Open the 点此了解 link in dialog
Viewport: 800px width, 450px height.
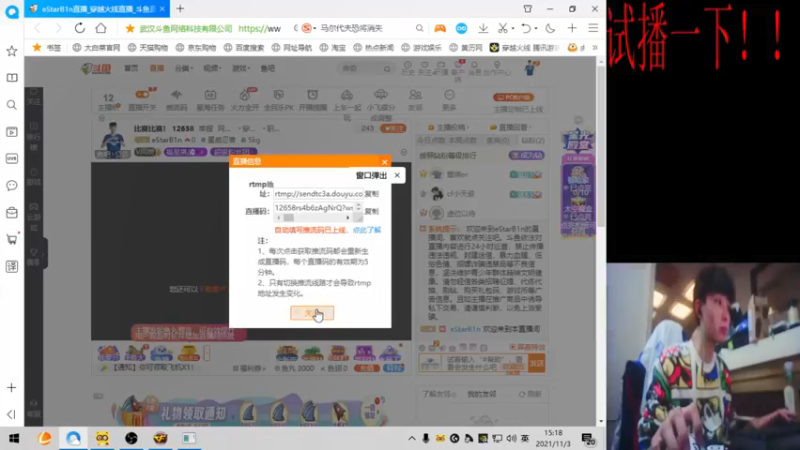tap(367, 230)
